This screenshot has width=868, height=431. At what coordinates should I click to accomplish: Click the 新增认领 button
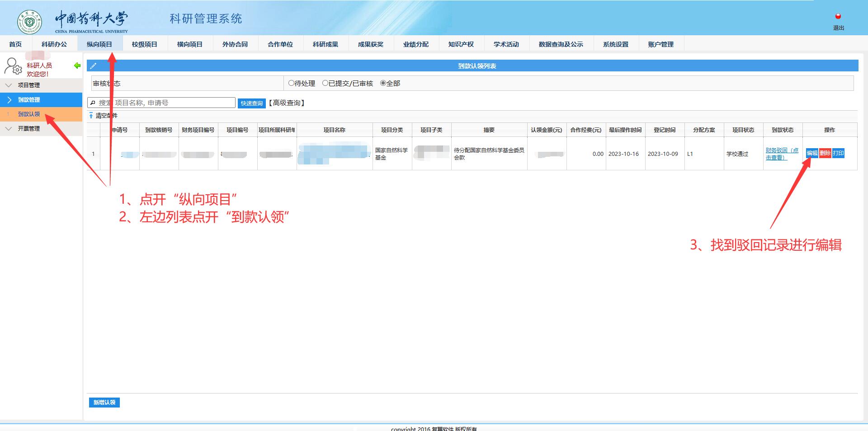pos(104,402)
